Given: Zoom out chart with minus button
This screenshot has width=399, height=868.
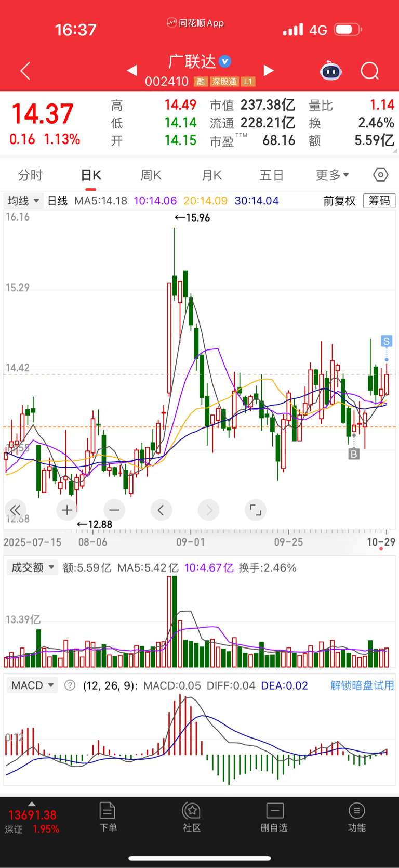Looking at the screenshot, I should point(114,510).
